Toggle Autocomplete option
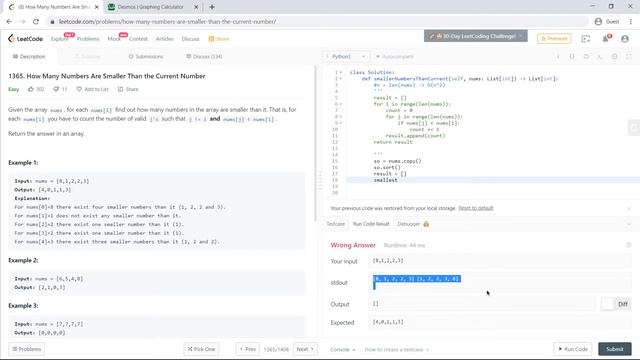The image size is (640, 360). coord(394,56)
